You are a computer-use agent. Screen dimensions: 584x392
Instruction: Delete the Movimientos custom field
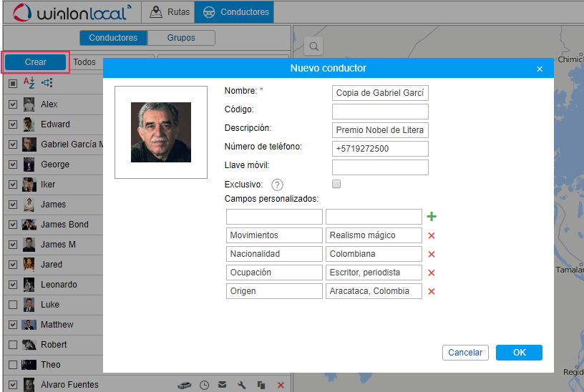[432, 235]
